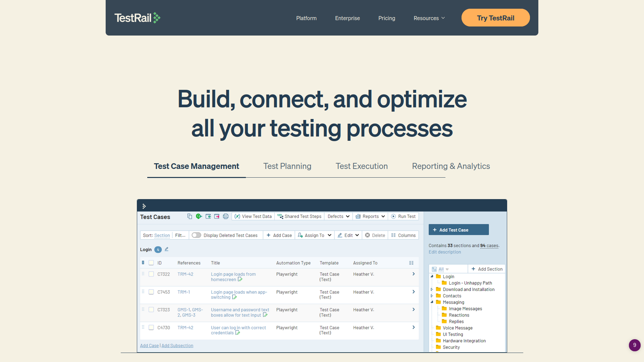Expand the Contacts tree section
The width and height of the screenshot is (644, 362).
pyautogui.click(x=432, y=296)
